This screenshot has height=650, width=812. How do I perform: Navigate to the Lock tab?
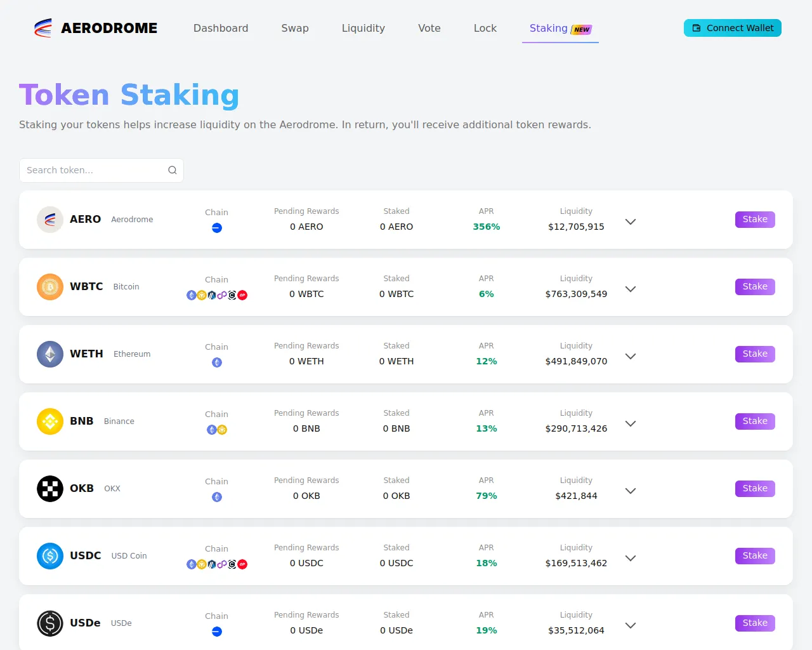pos(485,28)
